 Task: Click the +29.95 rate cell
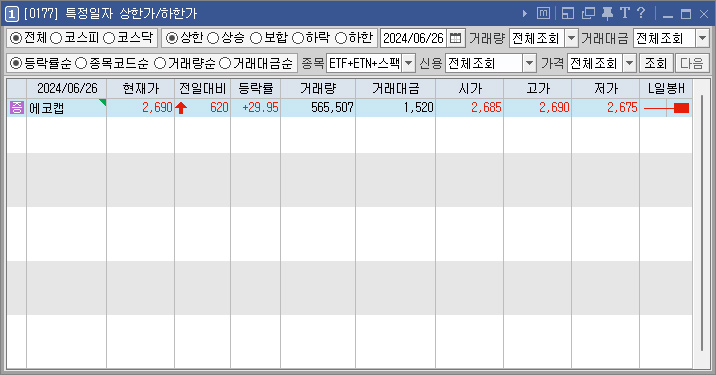point(256,108)
